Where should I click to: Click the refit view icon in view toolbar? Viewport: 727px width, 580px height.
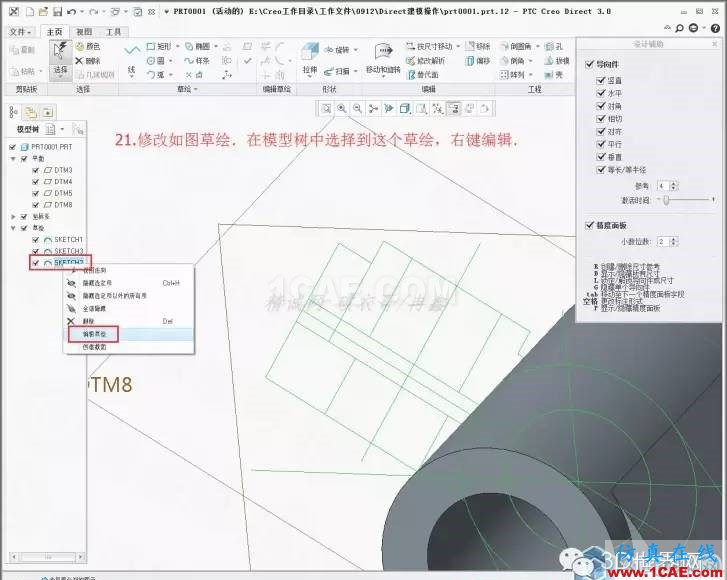point(326,108)
